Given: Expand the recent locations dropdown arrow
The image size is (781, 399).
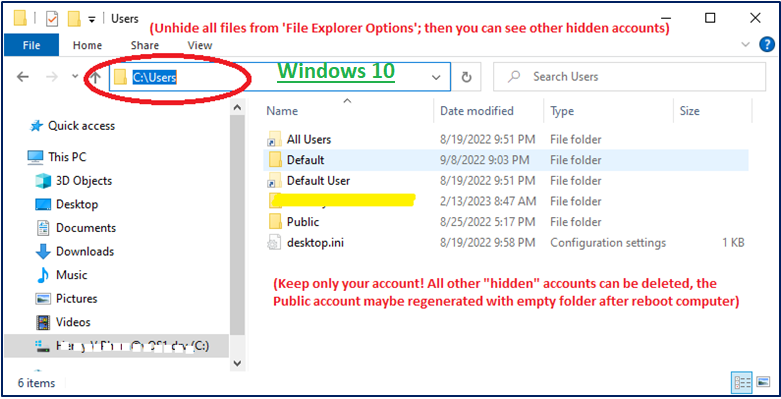Looking at the screenshot, I should pyautogui.click(x=75, y=77).
